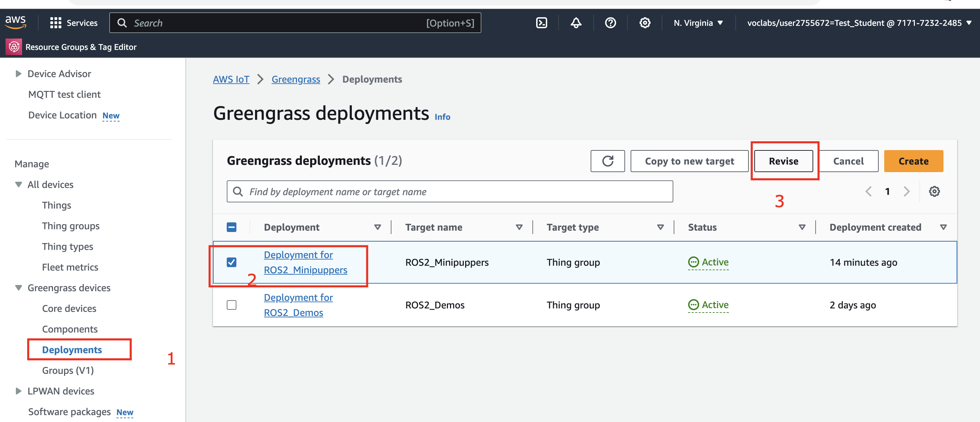The height and width of the screenshot is (422, 980).
Task: Open the N. Virginia region dropdown
Action: [698, 23]
